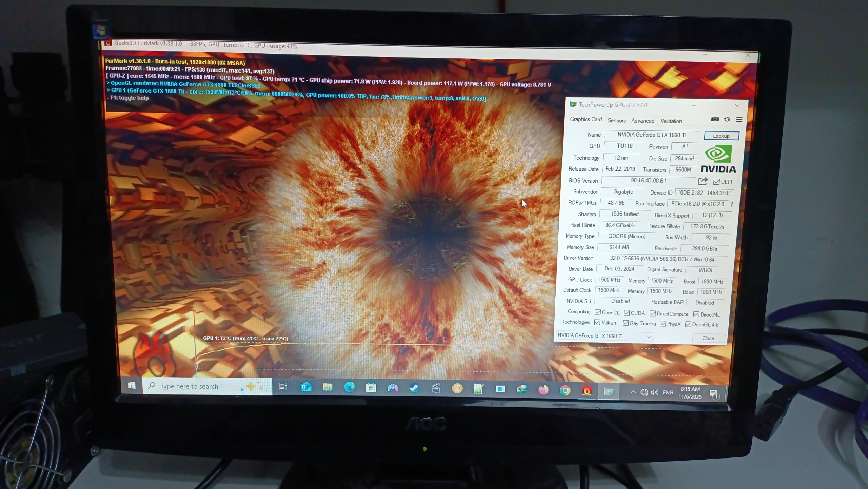
Task: Show hidden system tray icons
Action: [x=633, y=392]
